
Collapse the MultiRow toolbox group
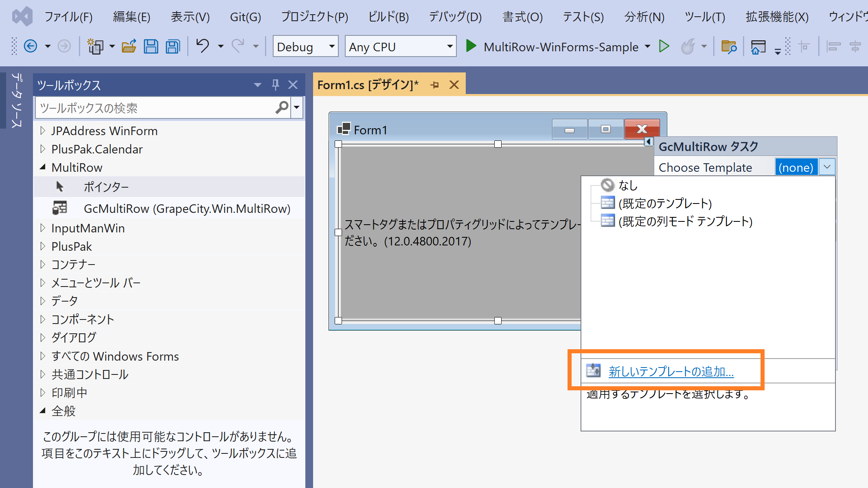click(43, 167)
